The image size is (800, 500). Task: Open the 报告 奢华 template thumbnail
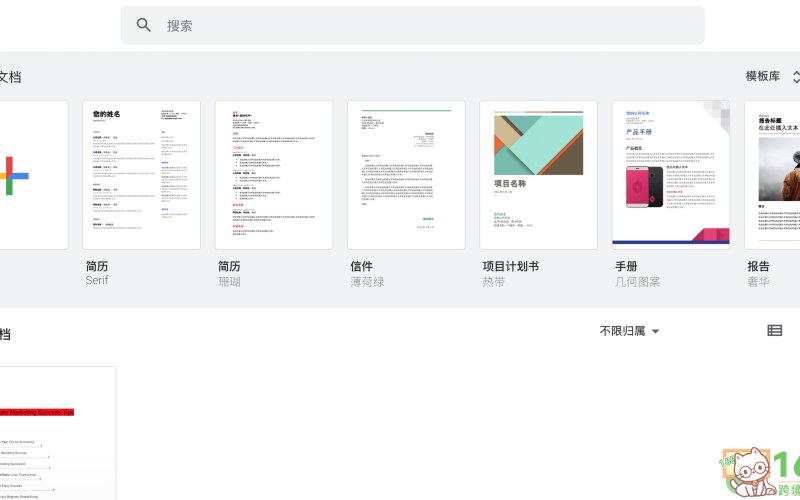point(772,175)
